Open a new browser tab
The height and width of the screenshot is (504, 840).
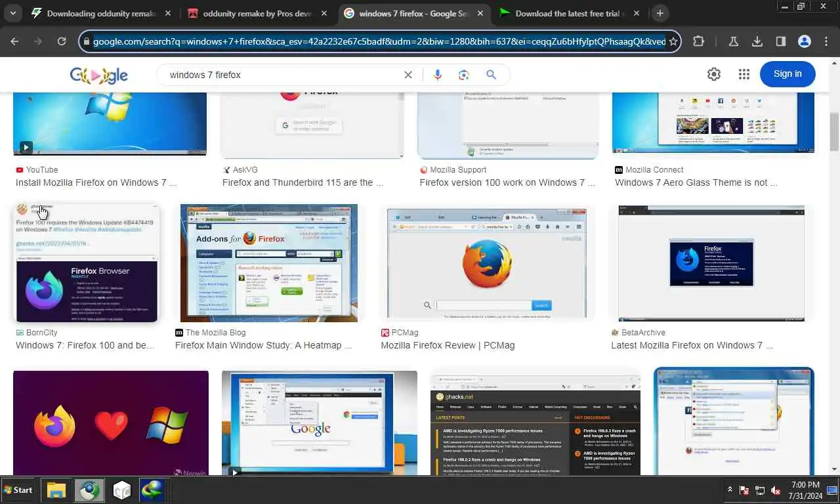pos(660,13)
